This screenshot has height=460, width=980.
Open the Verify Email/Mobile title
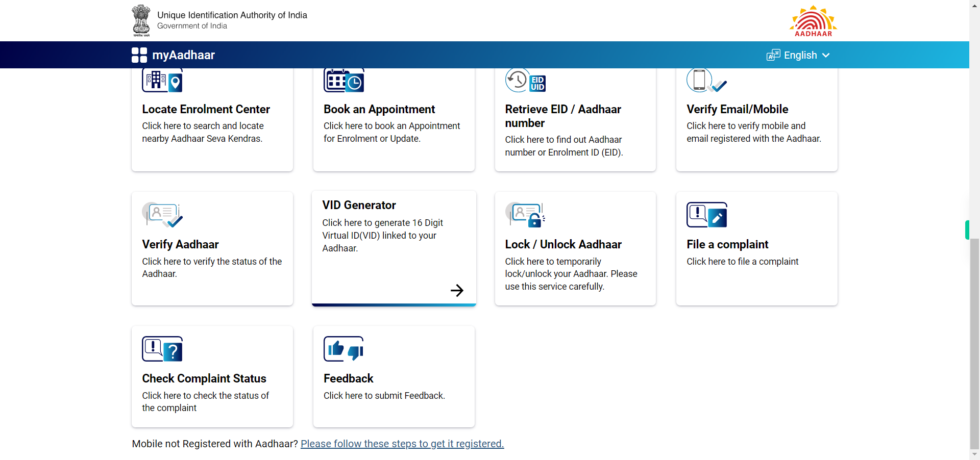[738, 109]
